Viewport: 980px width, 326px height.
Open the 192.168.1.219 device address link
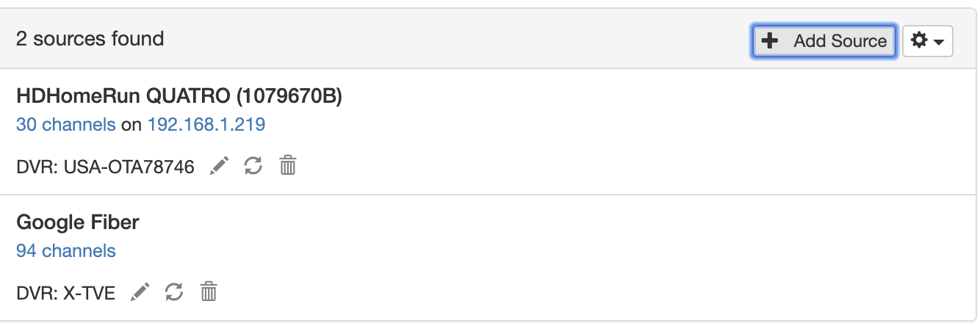[206, 125]
